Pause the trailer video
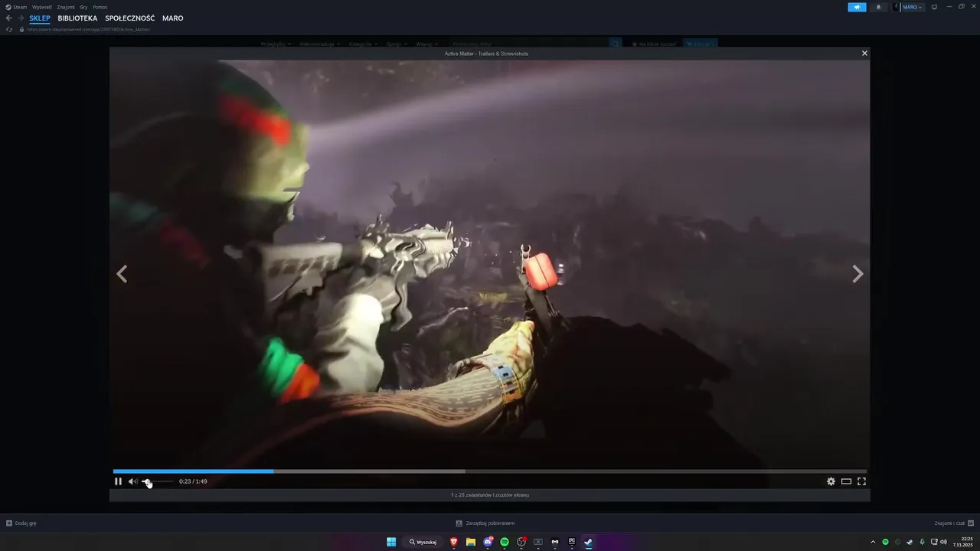This screenshot has width=980, height=551. coord(118,481)
